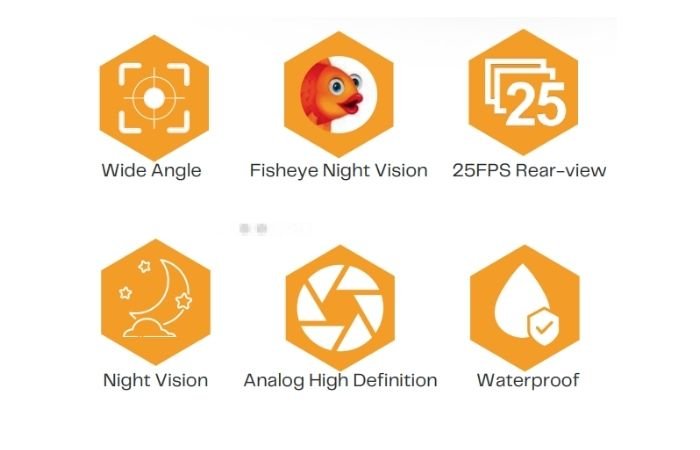This screenshot has height=450, width=700.
Task: Click the large number 25 in icon
Action: pos(535,104)
